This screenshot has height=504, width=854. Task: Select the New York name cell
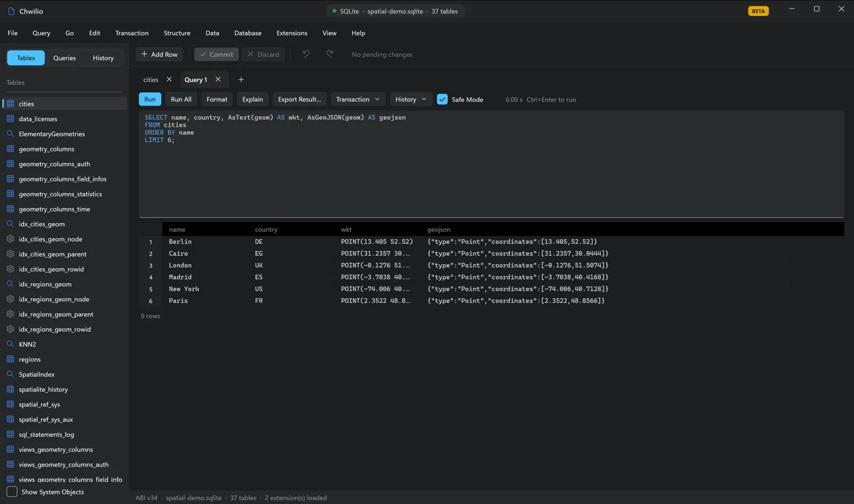184,289
